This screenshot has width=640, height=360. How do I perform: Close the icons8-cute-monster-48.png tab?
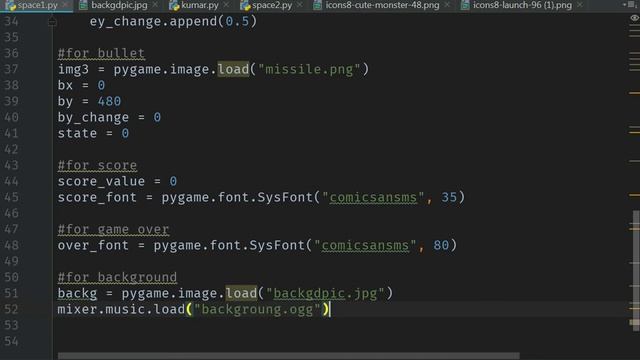pos(447,5)
